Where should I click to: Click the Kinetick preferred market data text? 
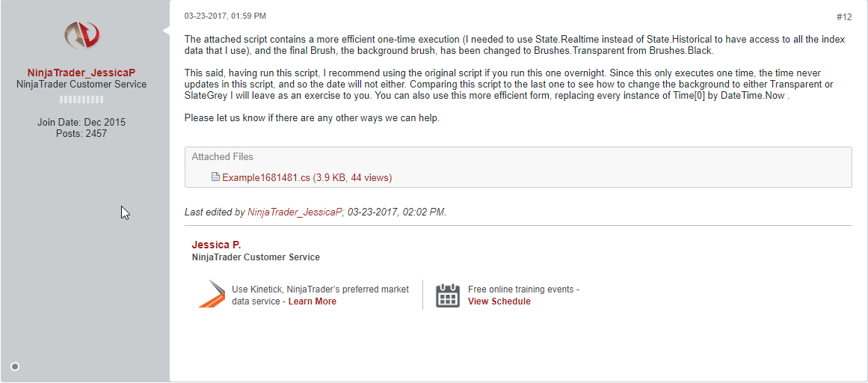tap(320, 289)
